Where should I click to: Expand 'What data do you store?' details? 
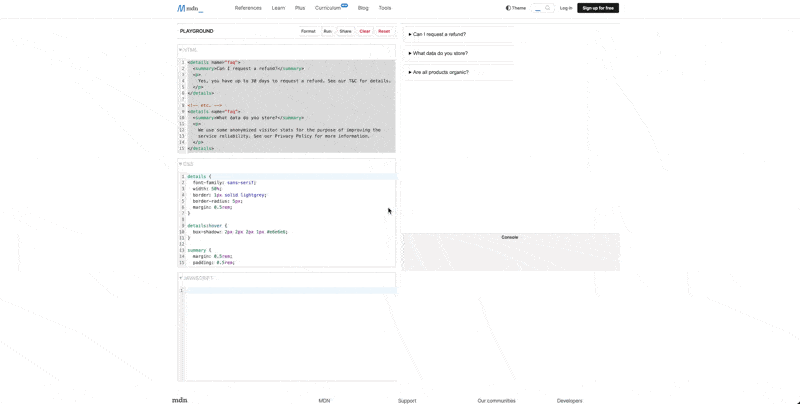(x=439, y=53)
